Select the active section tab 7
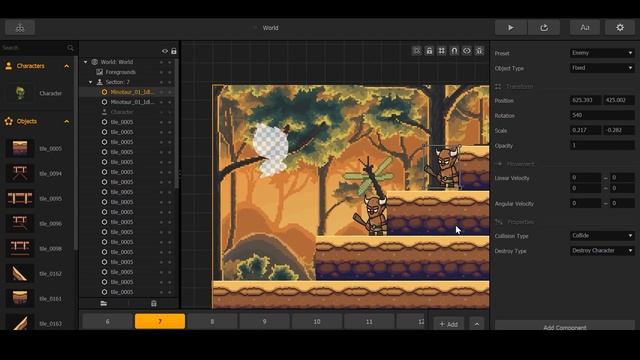Viewport: 640px width, 360px height. coord(160,322)
